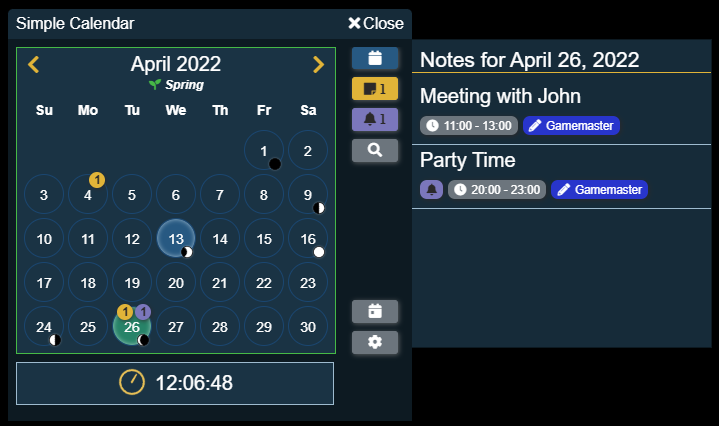Click the clock icon beside the time
The width and height of the screenshot is (719, 426).
point(131,382)
